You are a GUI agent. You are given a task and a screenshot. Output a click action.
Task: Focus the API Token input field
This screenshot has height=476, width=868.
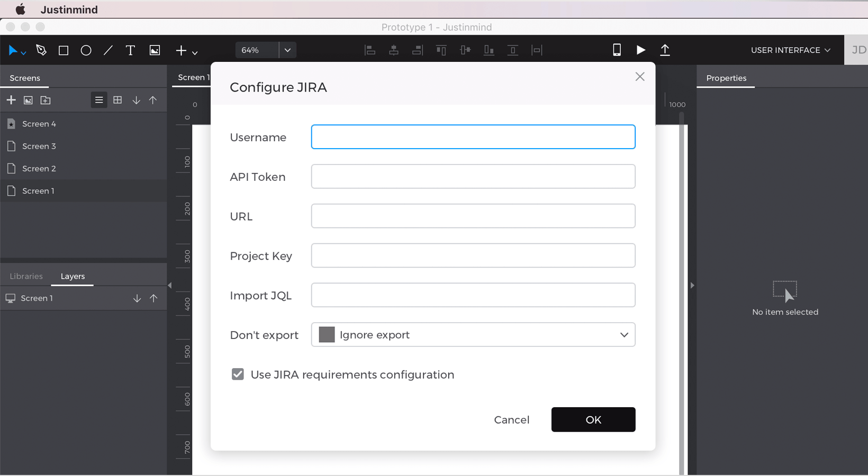coord(473,177)
